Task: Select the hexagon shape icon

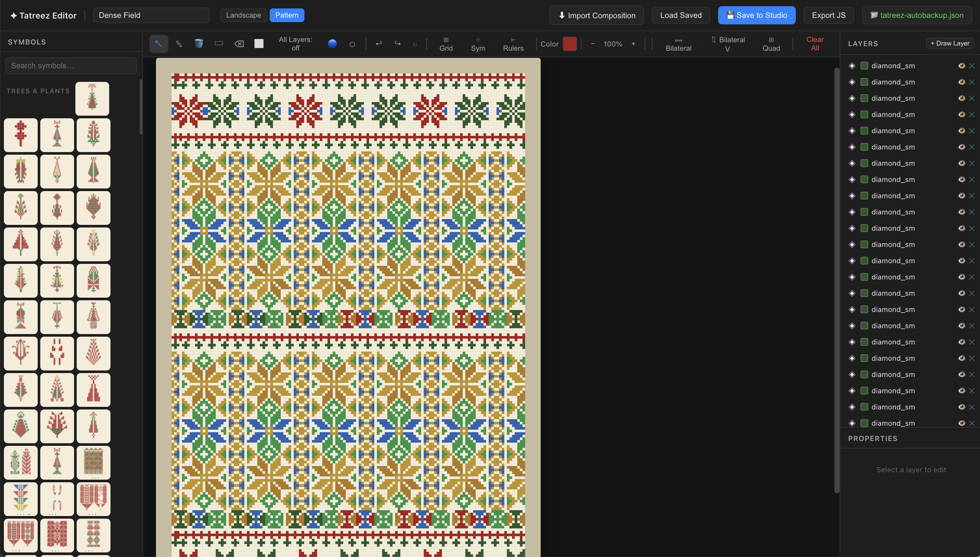Action: click(x=352, y=44)
